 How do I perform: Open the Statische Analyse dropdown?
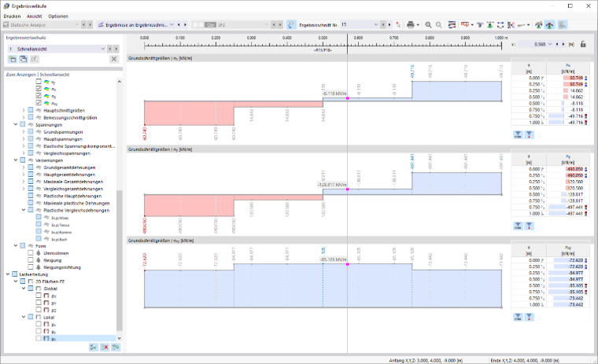[76, 25]
